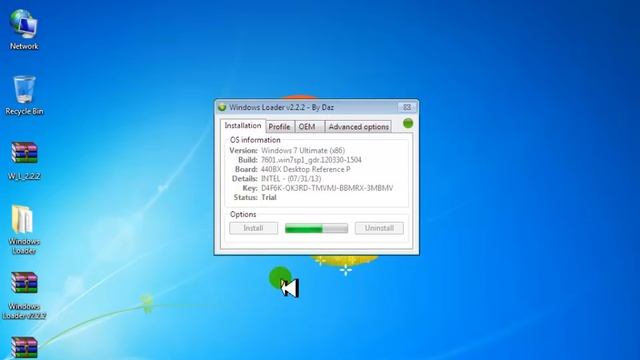Select the Recycle Bin icon
Image resolution: width=640 pixels, height=360 pixels.
pyautogui.click(x=24, y=95)
